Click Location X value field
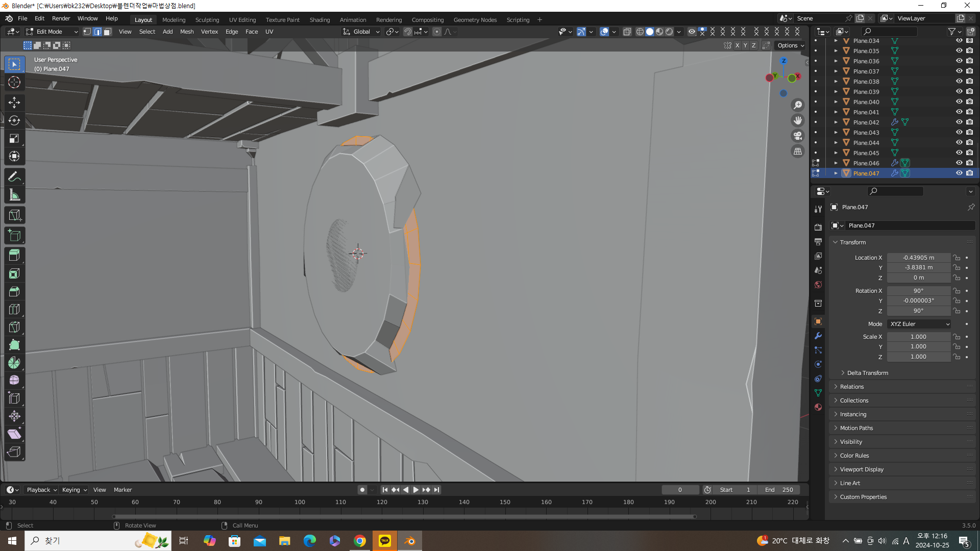The image size is (980, 551). coord(918,258)
